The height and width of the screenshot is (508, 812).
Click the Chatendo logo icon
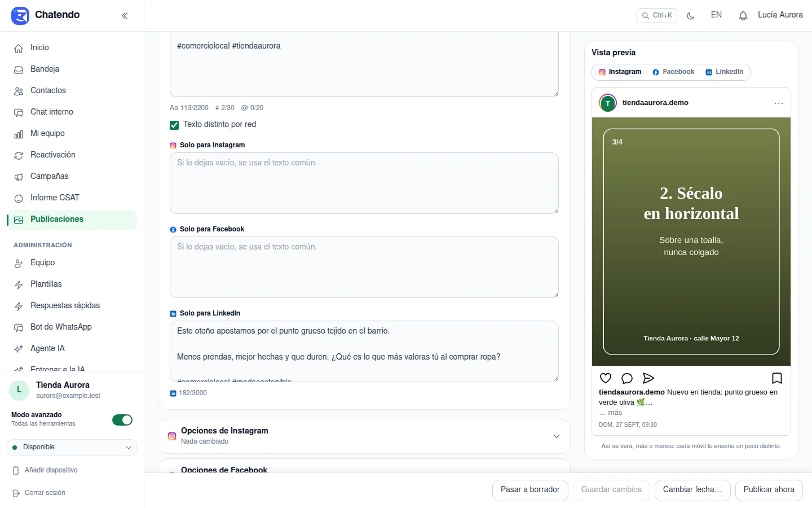(x=20, y=15)
